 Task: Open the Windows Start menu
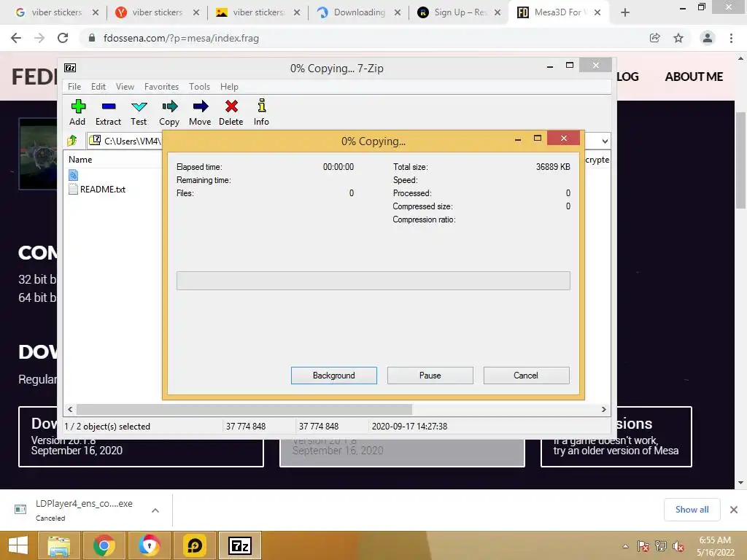[x=18, y=545]
